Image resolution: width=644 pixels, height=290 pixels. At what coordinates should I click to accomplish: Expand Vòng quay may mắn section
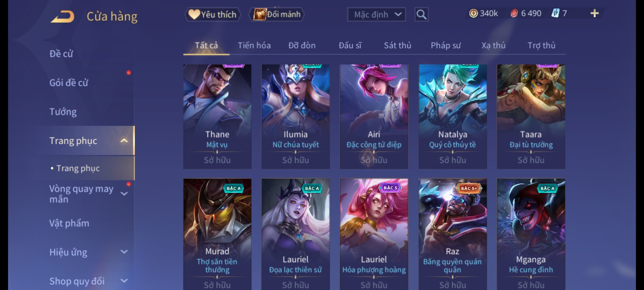(124, 194)
